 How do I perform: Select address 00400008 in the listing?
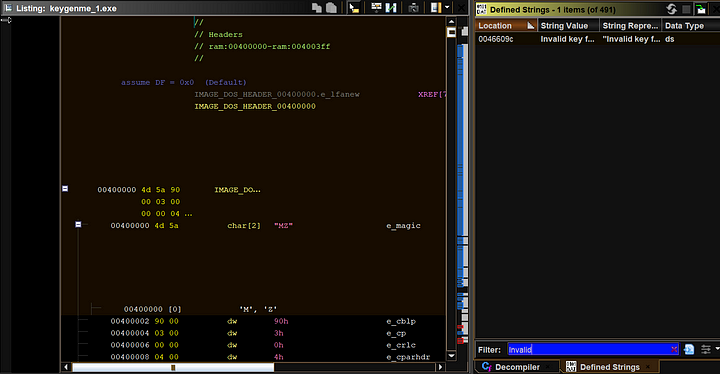click(129, 357)
